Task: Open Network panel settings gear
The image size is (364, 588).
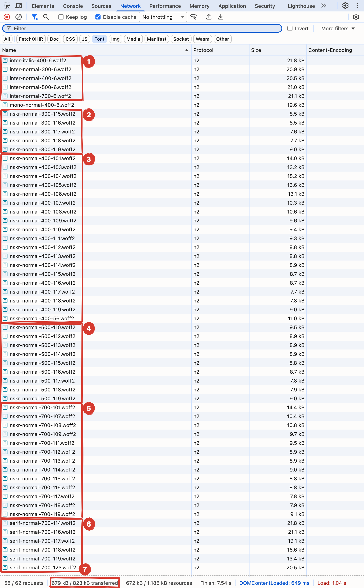Action: pos(356,17)
